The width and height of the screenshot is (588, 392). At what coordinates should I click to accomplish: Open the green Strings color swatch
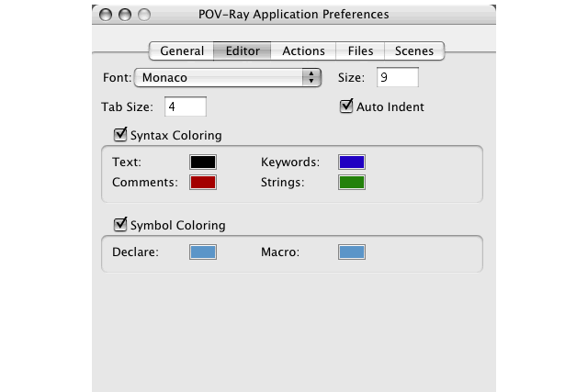click(x=352, y=182)
